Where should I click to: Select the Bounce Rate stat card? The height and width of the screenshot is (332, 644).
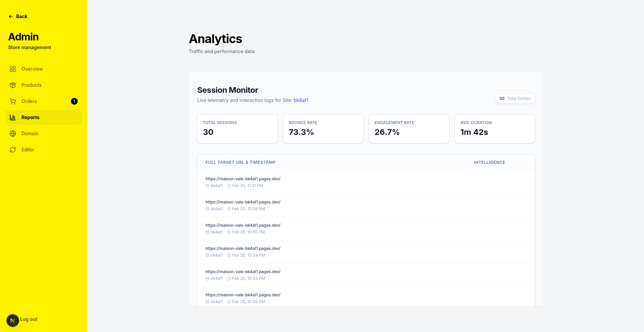[x=323, y=129]
